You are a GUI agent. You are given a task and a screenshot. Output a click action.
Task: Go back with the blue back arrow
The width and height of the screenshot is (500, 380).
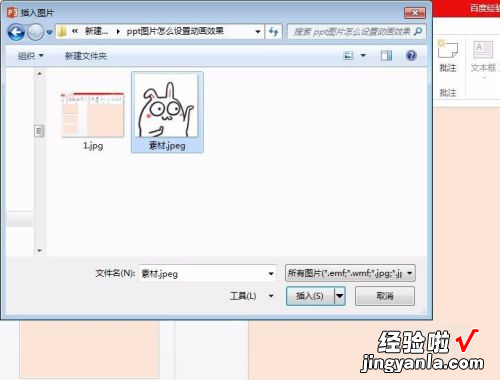point(16,32)
